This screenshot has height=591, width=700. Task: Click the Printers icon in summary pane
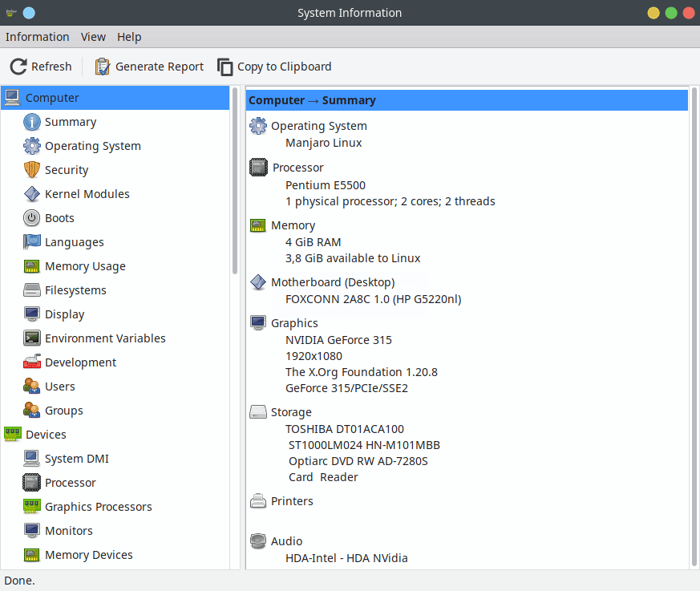[258, 501]
